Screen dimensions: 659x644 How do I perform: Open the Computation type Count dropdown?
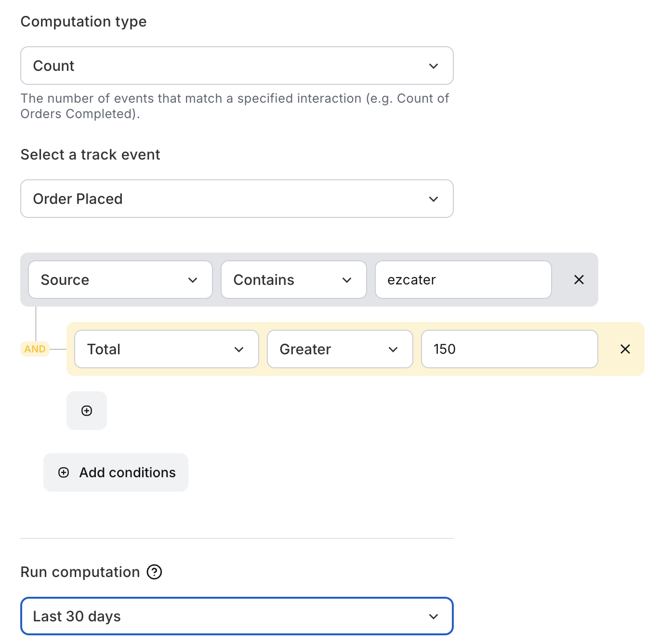(237, 66)
